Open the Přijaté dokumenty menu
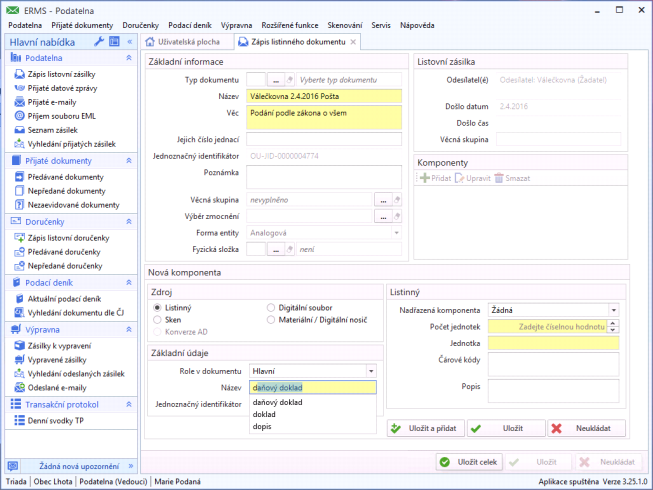The width and height of the screenshot is (653, 490). click(82, 25)
